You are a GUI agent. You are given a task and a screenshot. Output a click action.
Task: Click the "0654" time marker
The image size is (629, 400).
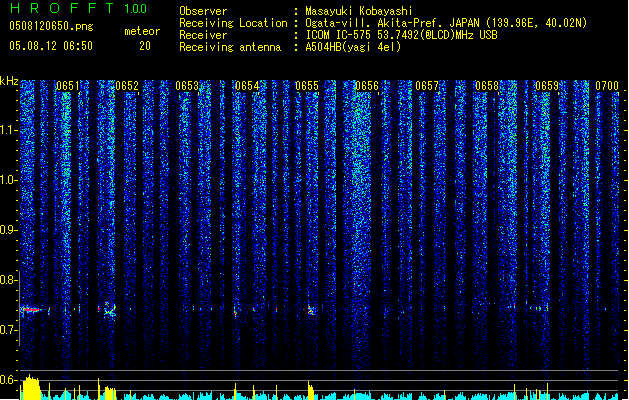tap(247, 86)
